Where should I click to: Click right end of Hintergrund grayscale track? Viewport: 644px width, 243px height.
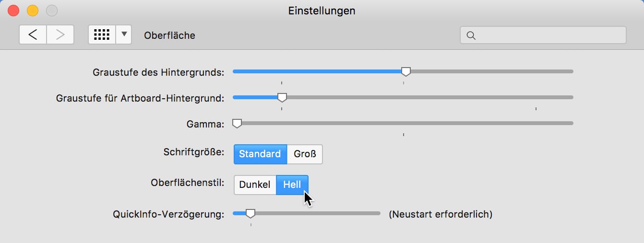[x=570, y=71]
